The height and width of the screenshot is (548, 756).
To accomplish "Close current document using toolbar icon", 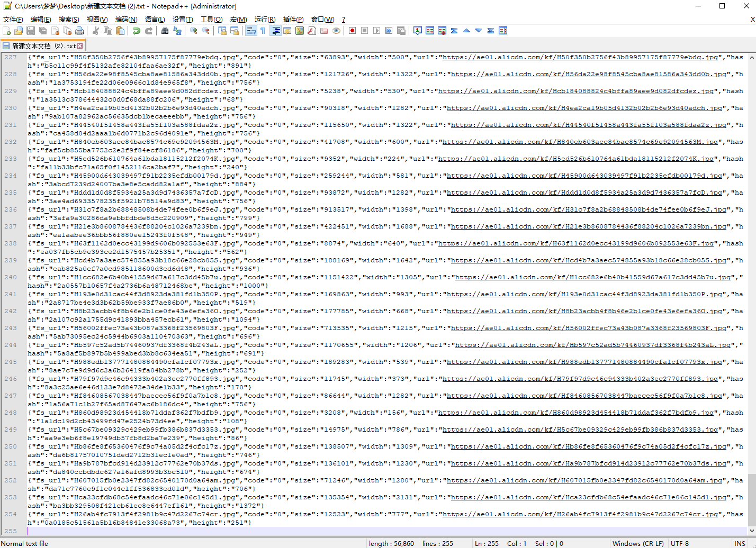I will [55, 31].
